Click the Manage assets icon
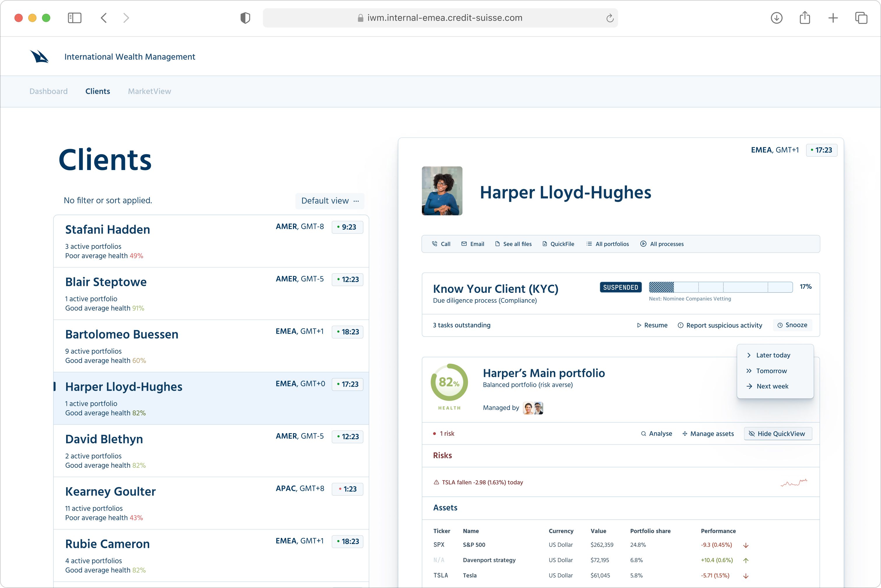This screenshot has width=881, height=588. [x=685, y=434]
